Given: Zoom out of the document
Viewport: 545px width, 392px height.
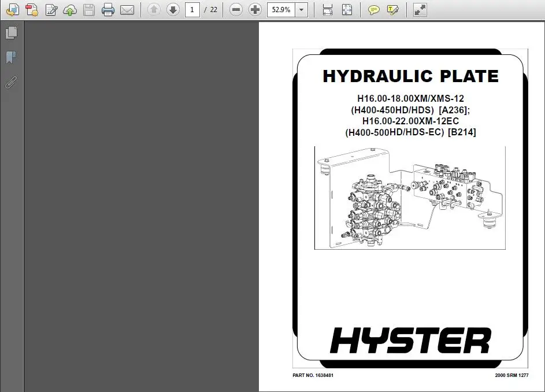Looking at the screenshot, I should [236, 10].
